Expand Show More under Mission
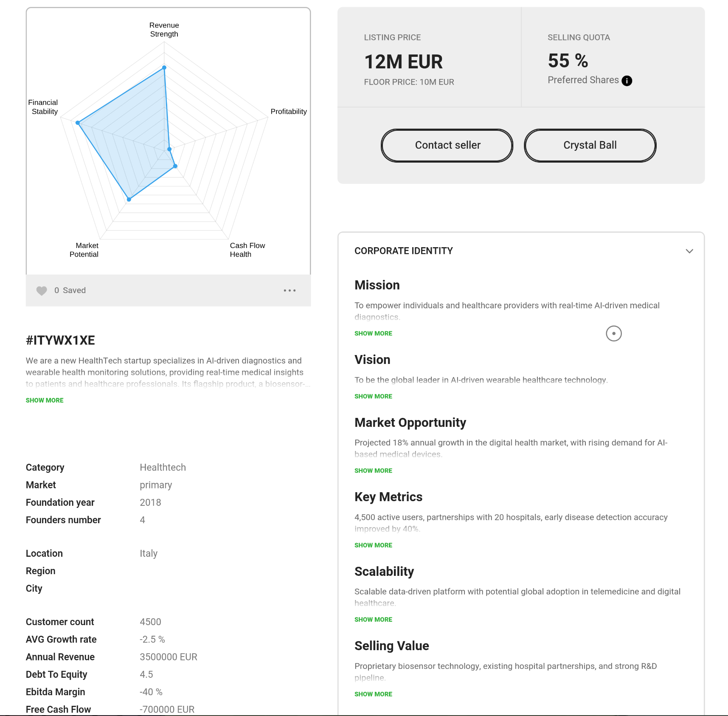The height and width of the screenshot is (716, 728). tap(373, 333)
